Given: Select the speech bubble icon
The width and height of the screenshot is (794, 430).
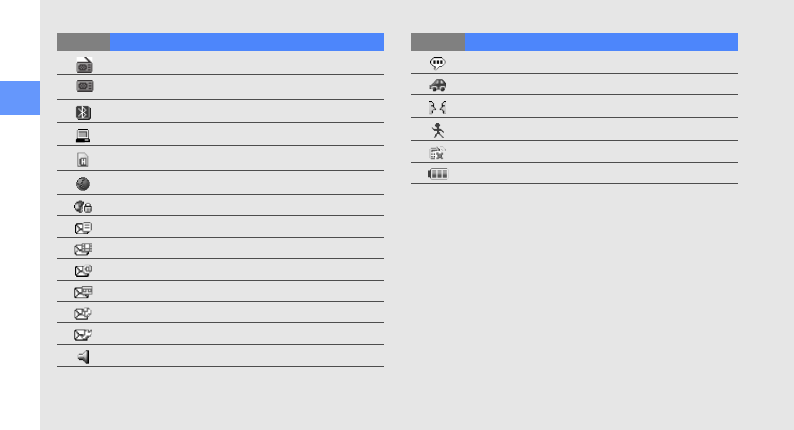Looking at the screenshot, I should coord(438,63).
